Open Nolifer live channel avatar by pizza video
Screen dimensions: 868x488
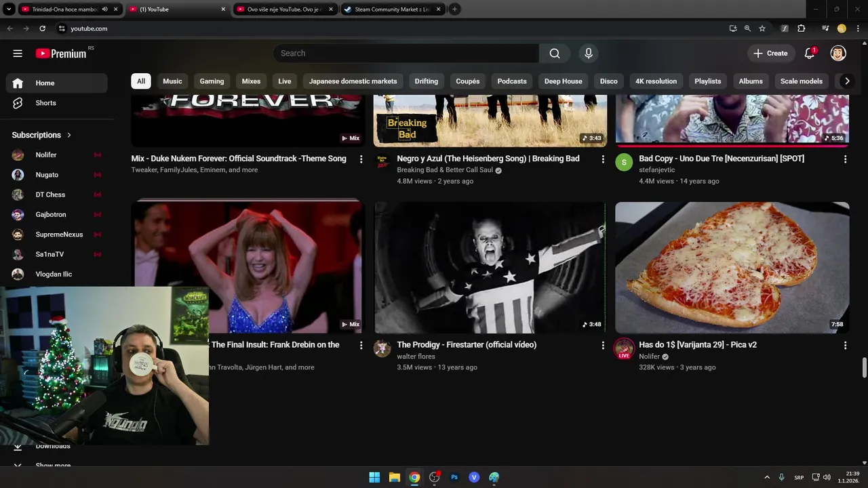(624, 349)
